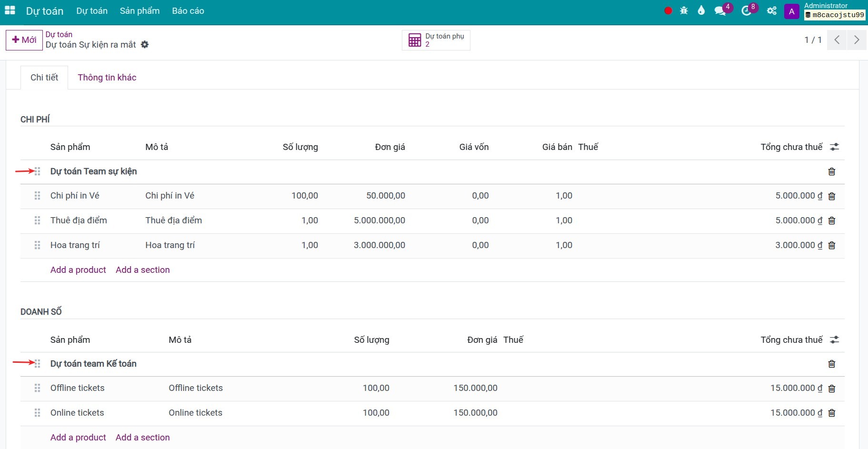
Task: Delete the Dự toán team Kế toán section
Action: pos(832,364)
